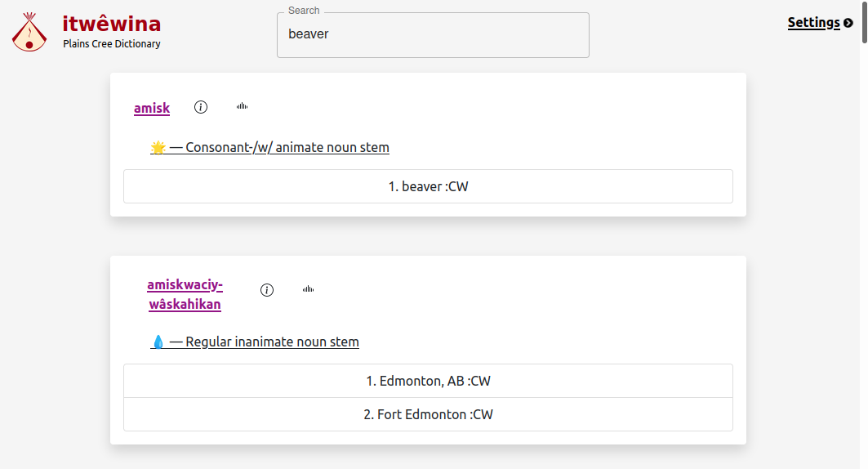Click the star emoji beside the animate noun stem
868x469 pixels.
click(158, 148)
